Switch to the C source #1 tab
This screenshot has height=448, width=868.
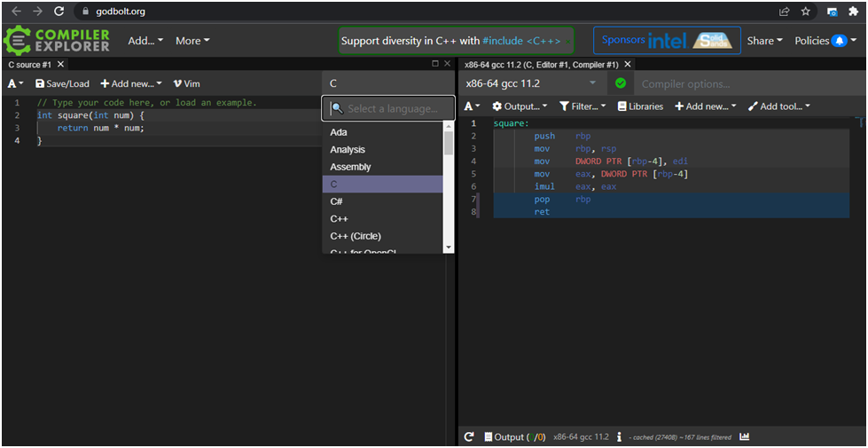(30, 65)
